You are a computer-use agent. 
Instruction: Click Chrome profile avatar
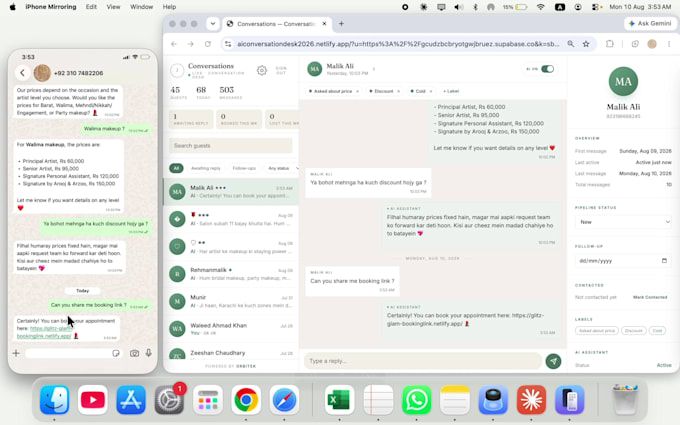(x=652, y=44)
